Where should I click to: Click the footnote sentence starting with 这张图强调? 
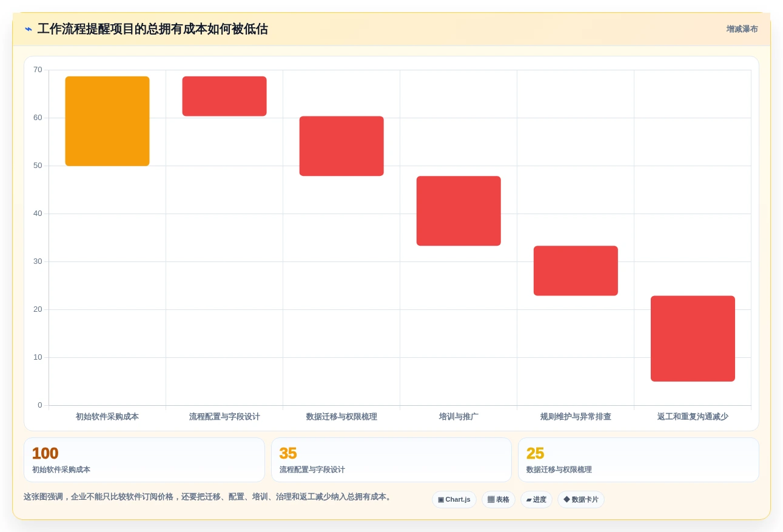pyautogui.click(x=209, y=497)
